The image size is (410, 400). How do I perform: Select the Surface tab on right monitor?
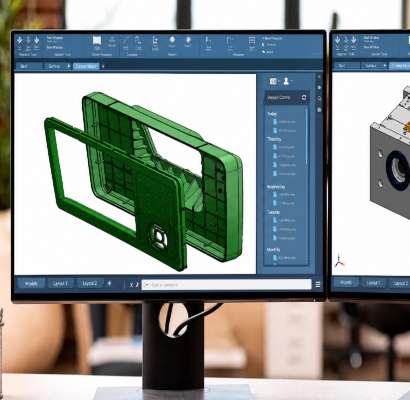[374, 66]
